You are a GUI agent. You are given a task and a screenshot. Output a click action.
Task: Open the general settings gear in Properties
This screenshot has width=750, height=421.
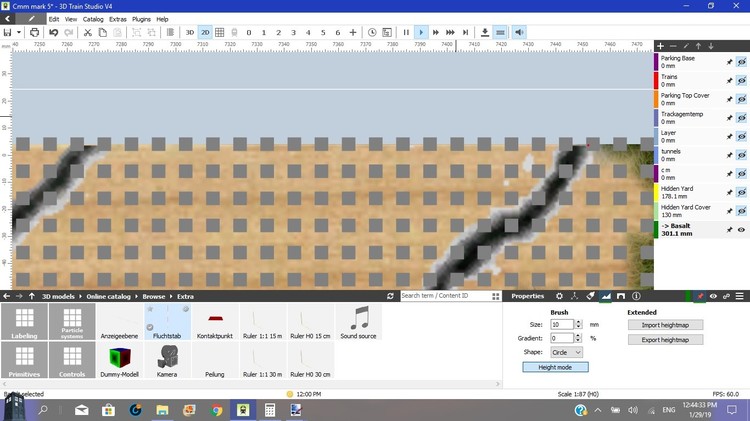[x=559, y=296]
